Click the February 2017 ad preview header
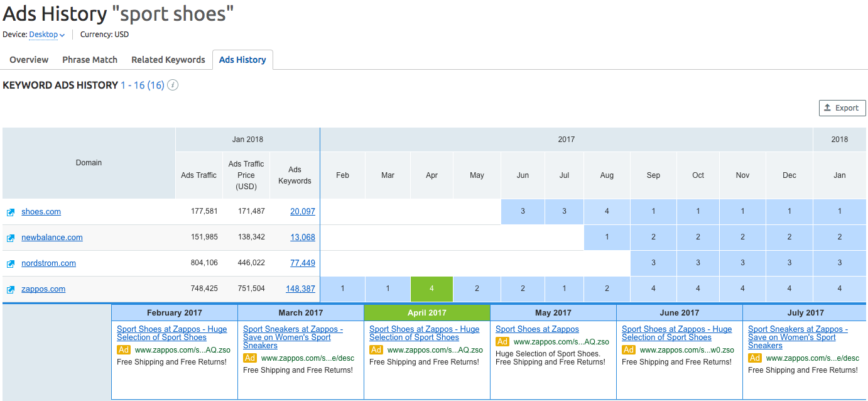This screenshot has width=868, height=401. (x=175, y=313)
